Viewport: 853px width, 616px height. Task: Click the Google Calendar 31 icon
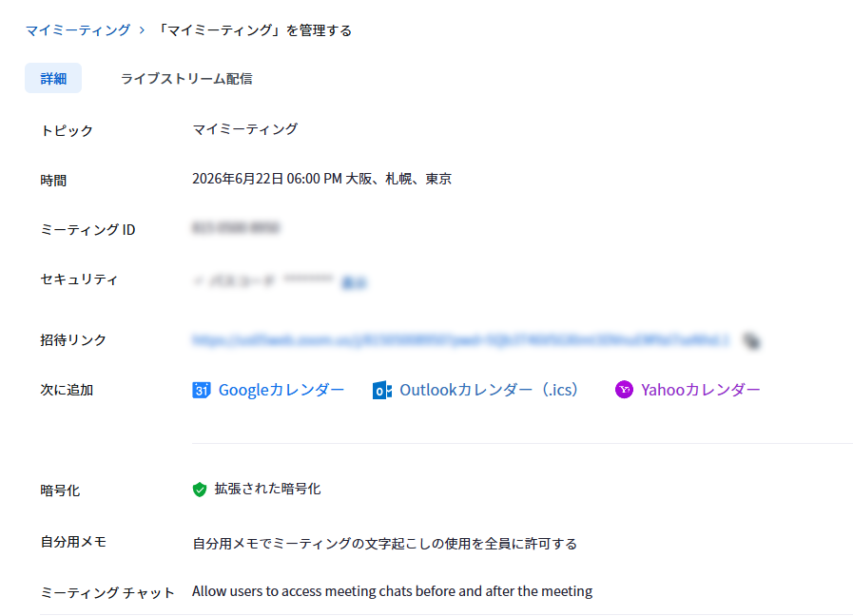click(202, 390)
